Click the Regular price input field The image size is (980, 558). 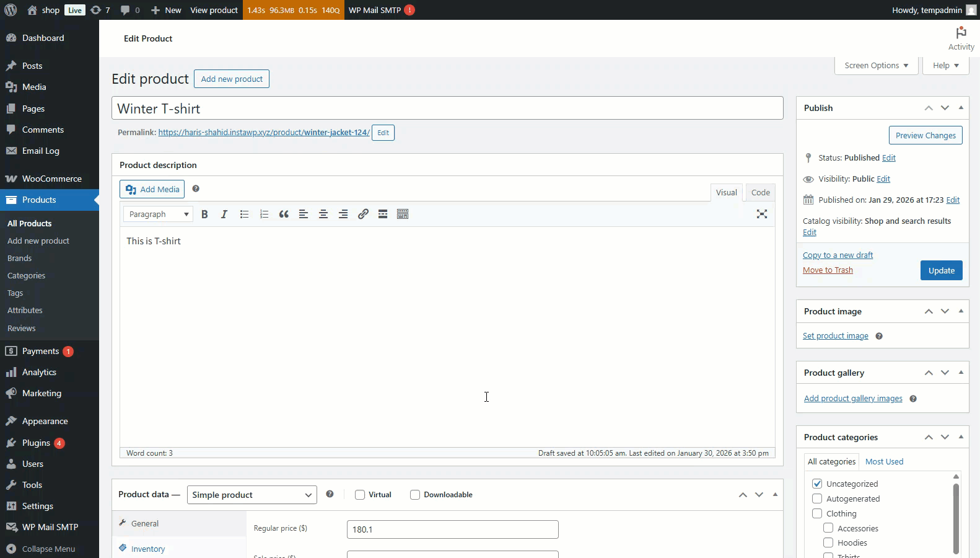pyautogui.click(x=453, y=529)
